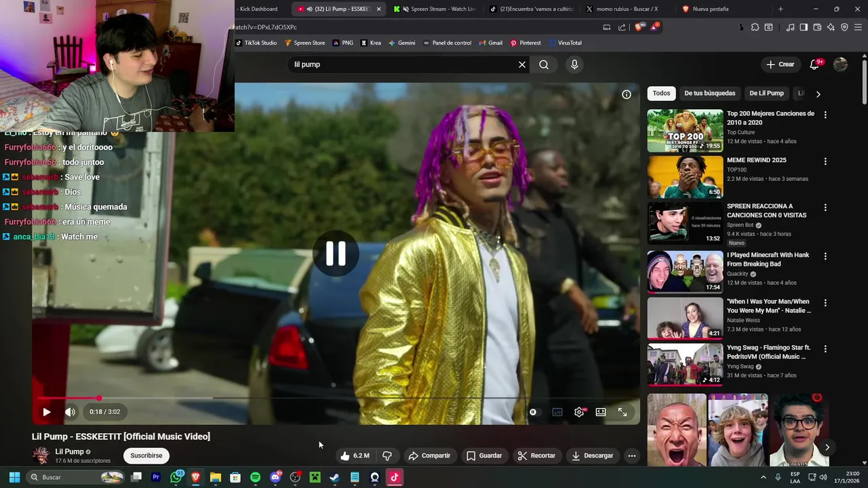Open the browser extensions puzzle icon

[755, 27]
